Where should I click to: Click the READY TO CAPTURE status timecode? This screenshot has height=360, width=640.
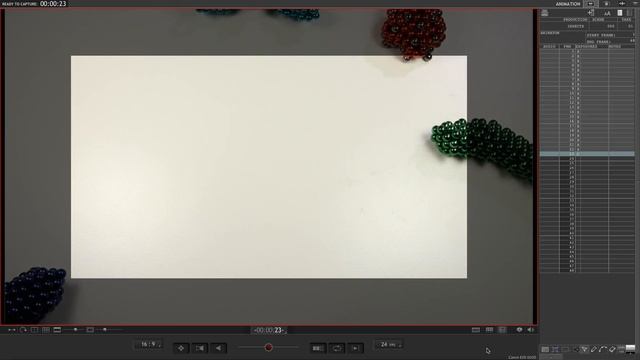click(x=53, y=4)
